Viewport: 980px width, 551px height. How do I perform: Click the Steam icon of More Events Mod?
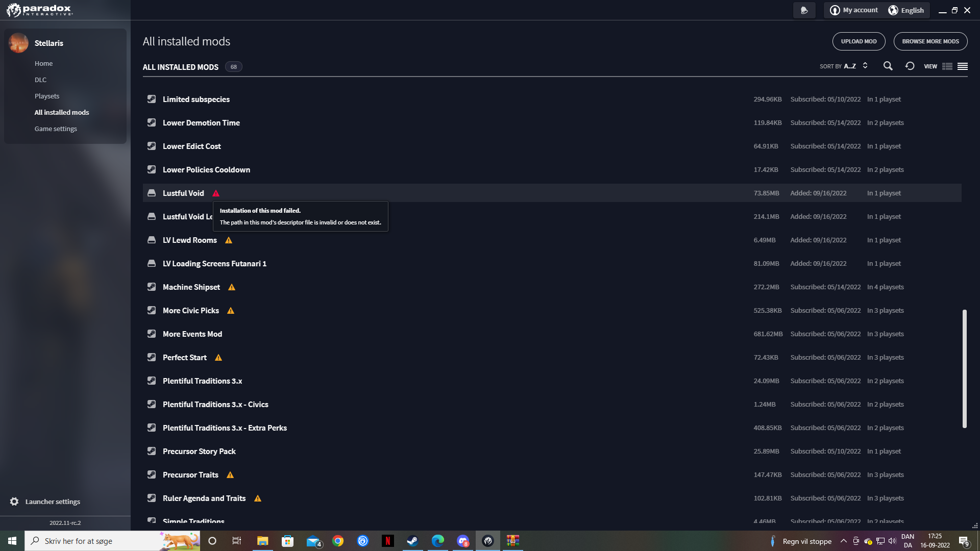point(152,334)
